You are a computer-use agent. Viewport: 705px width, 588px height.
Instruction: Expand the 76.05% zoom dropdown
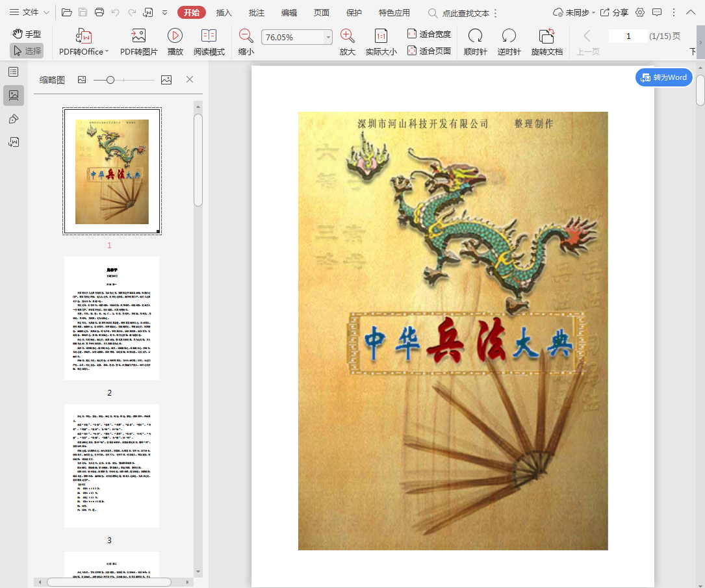coord(327,38)
